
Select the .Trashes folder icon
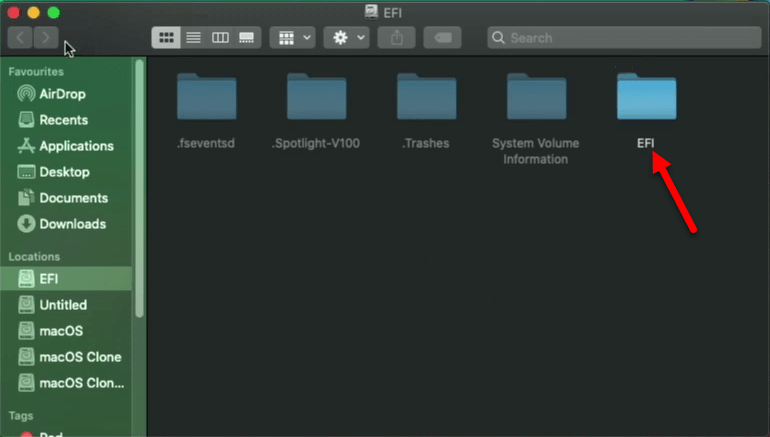427,97
